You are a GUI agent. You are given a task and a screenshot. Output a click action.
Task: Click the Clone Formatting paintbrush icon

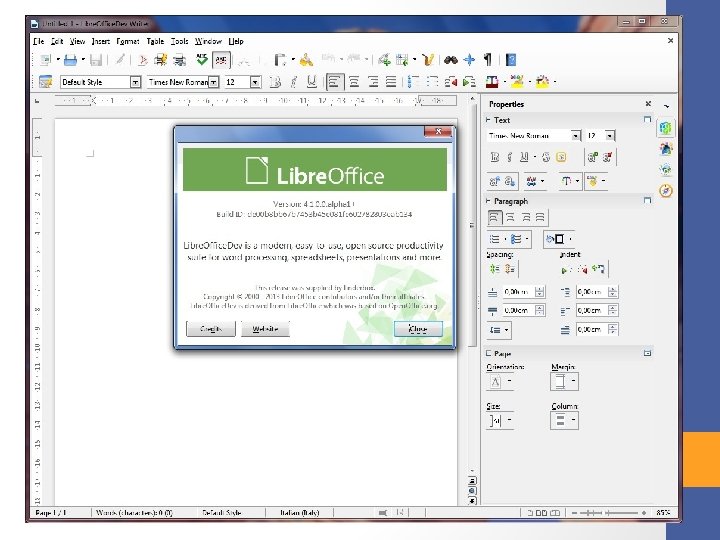point(306,60)
